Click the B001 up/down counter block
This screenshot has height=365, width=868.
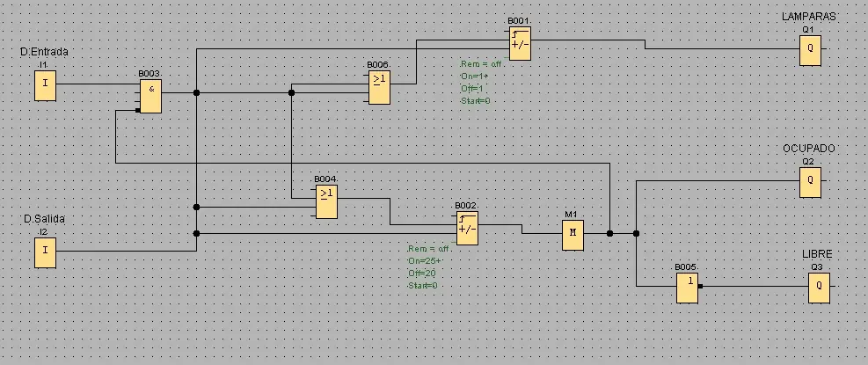click(520, 43)
